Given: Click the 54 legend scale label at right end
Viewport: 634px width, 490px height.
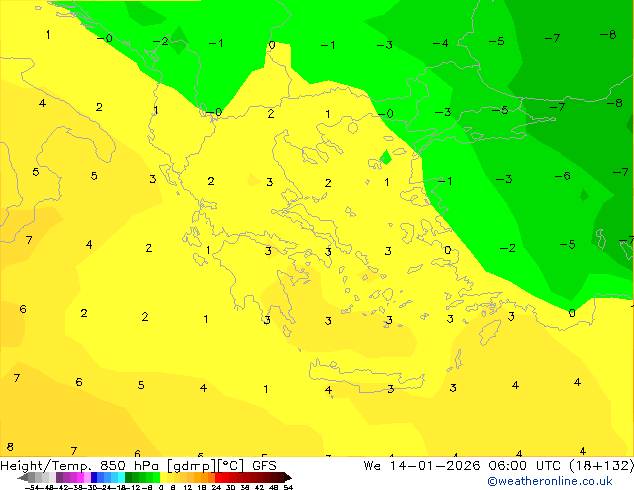Looking at the screenshot, I should 288,487.
